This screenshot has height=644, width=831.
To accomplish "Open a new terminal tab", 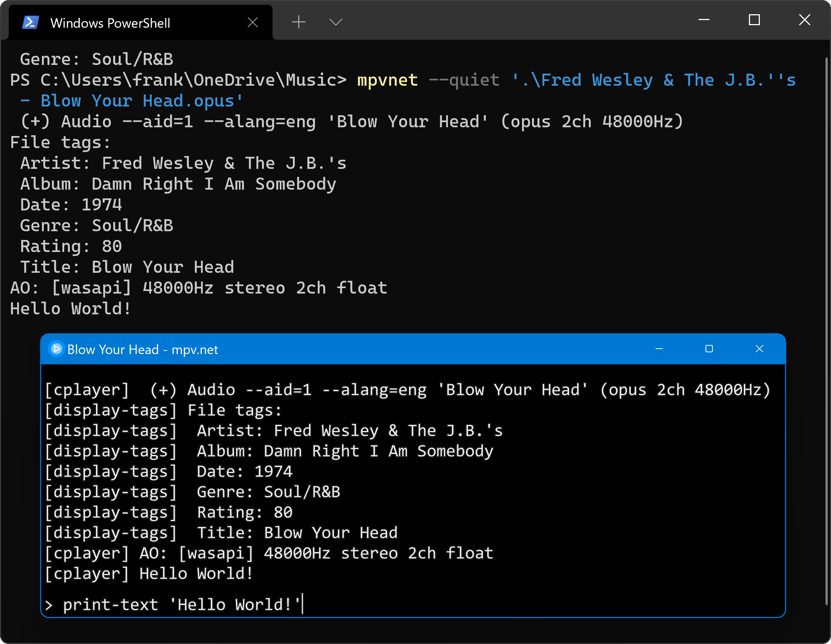I will tap(299, 22).
